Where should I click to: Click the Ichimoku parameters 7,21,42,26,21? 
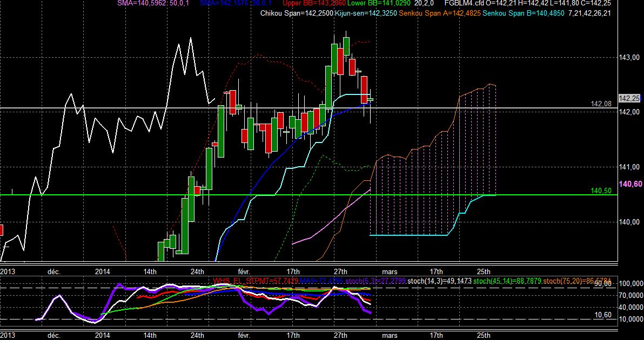(x=589, y=13)
